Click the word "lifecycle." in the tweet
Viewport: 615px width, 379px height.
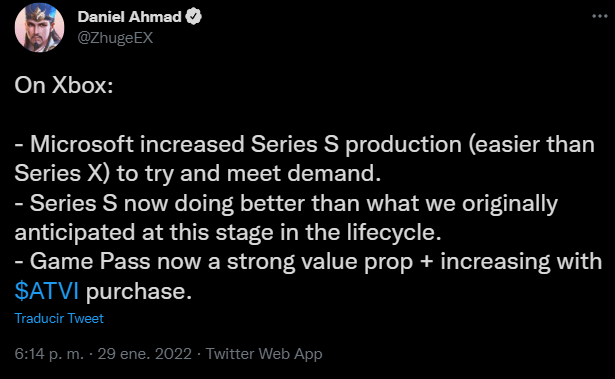pyautogui.click(x=394, y=232)
